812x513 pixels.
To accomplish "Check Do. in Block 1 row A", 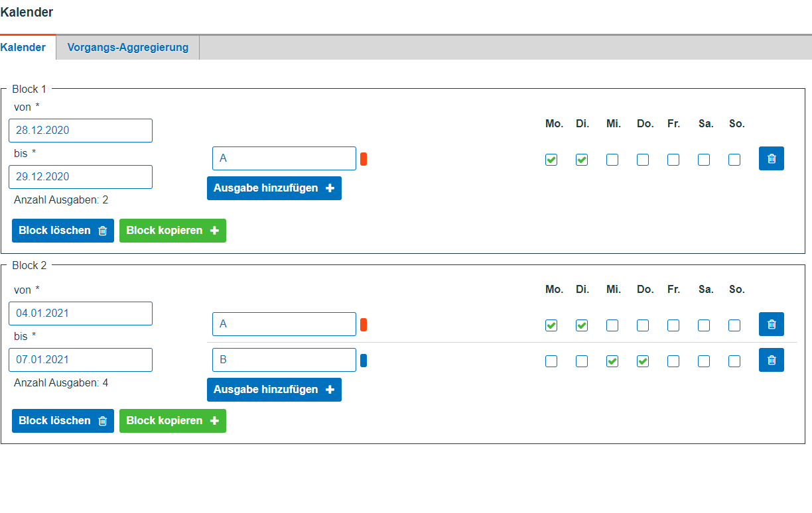I will [643, 160].
